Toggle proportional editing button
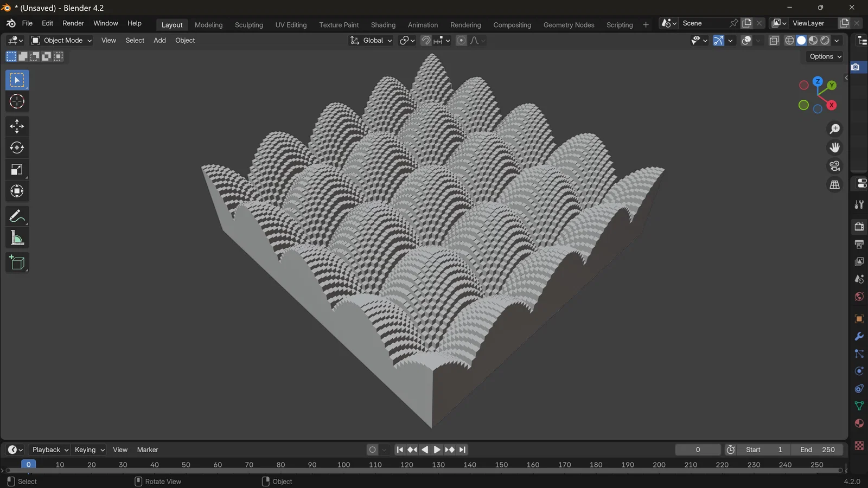The width and height of the screenshot is (868, 488). 461,41
